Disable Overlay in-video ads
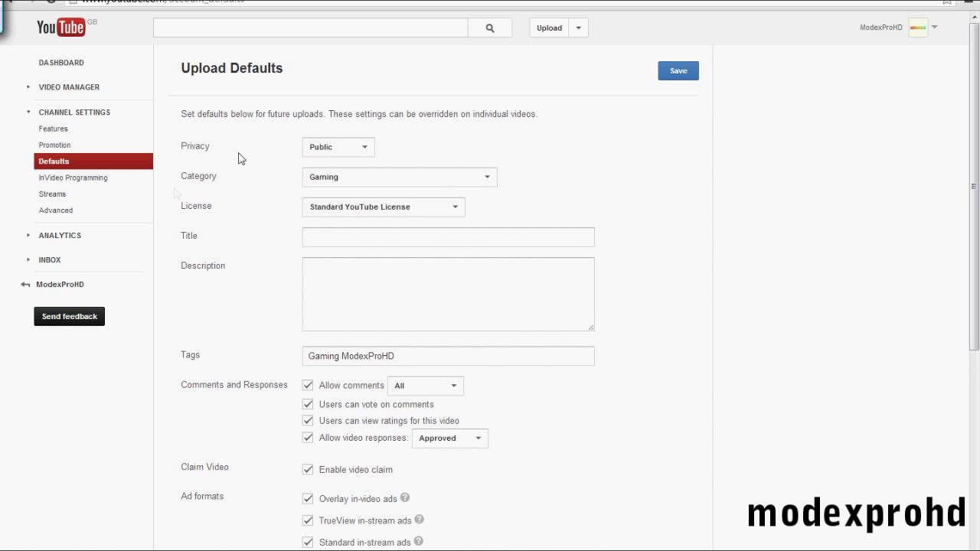This screenshot has height=551, width=980. coord(308,498)
